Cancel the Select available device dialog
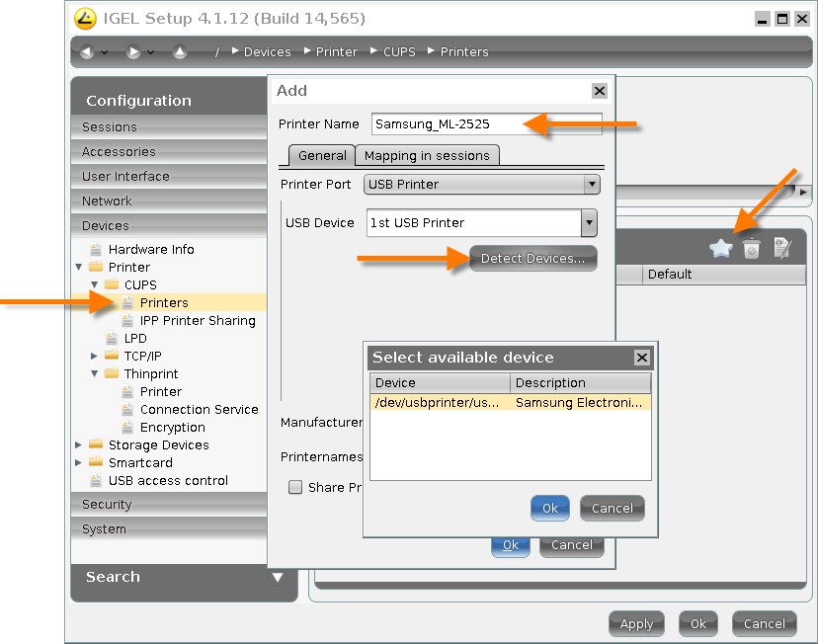 pos(612,508)
